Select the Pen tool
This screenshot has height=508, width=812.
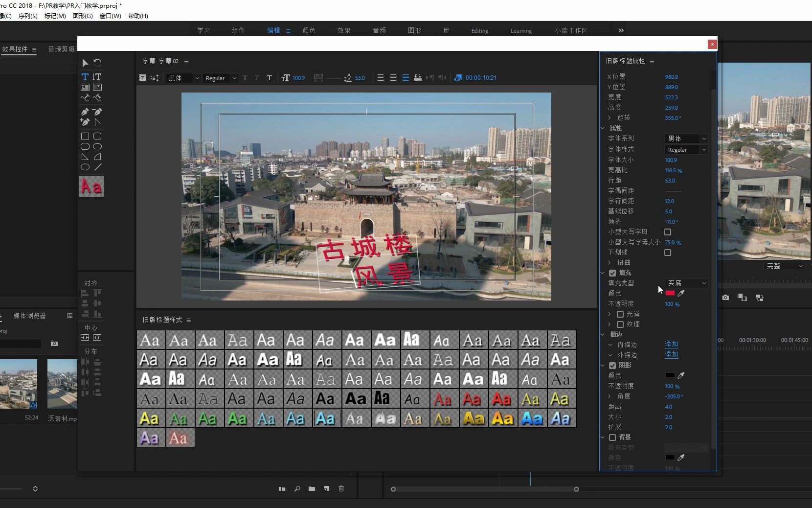pos(85,112)
